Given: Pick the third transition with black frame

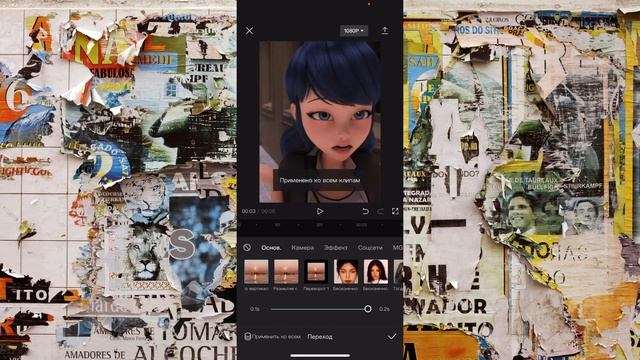Looking at the screenshot, I should coord(316,271).
